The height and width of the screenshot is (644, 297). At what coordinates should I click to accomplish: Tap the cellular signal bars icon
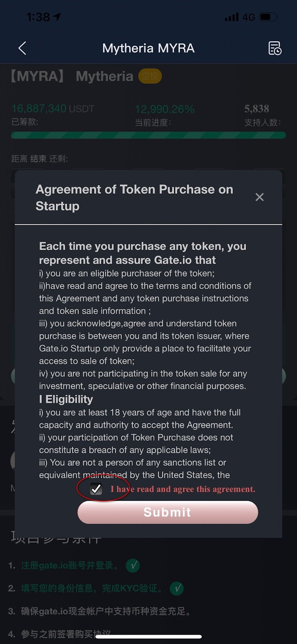pyautogui.click(x=231, y=17)
